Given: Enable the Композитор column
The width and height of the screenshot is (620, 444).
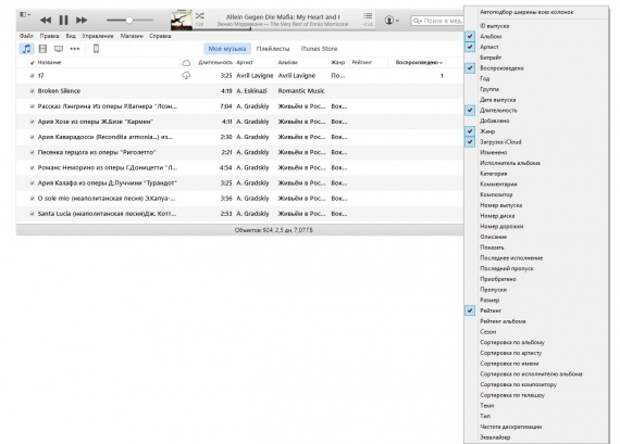Looking at the screenshot, I should pyautogui.click(x=496, y=195).
